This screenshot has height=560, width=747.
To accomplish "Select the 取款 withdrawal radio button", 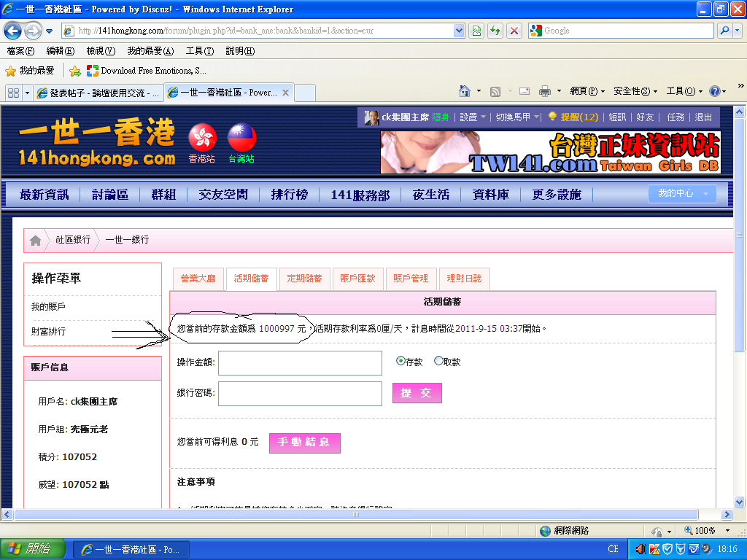I will coord(438,360).
